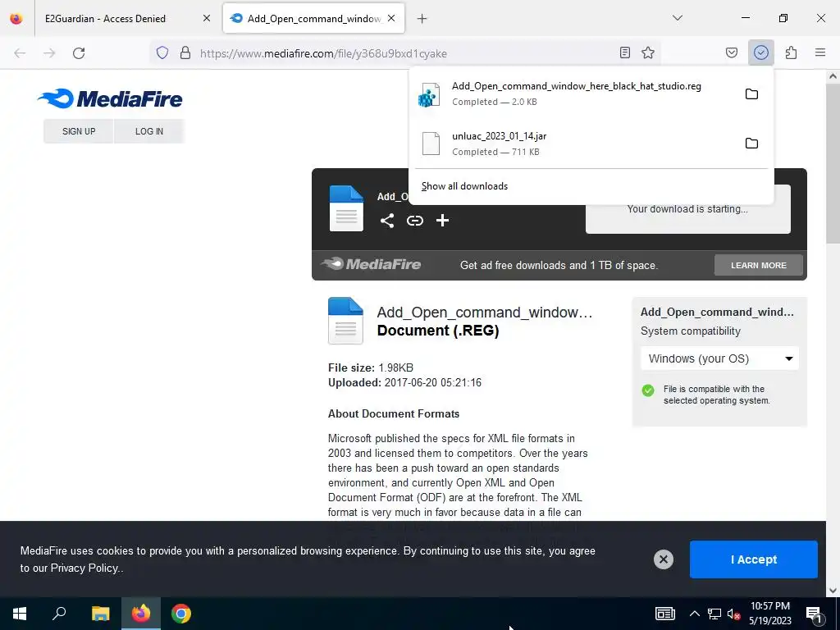Click Firefox icon in taskbar
The height and width of the screenshot is (630, 840).
point(141,614)
